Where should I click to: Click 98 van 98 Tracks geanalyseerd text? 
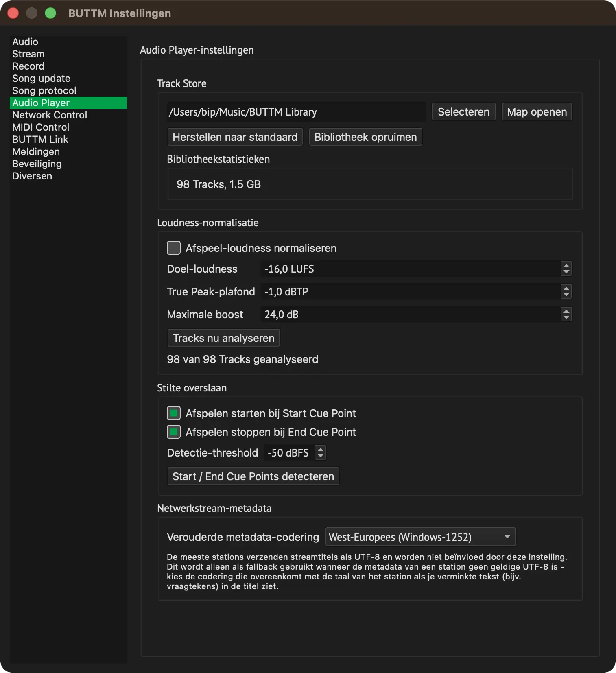(242, 359)
